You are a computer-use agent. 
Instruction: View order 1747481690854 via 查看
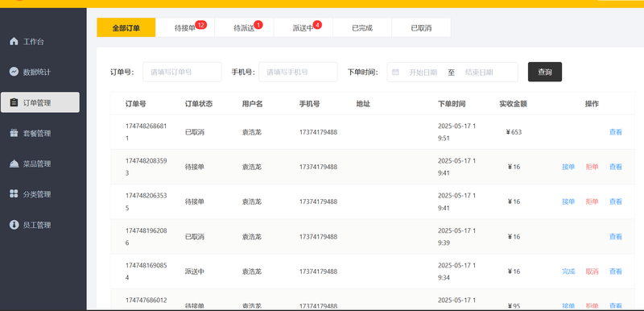point(616,272)
